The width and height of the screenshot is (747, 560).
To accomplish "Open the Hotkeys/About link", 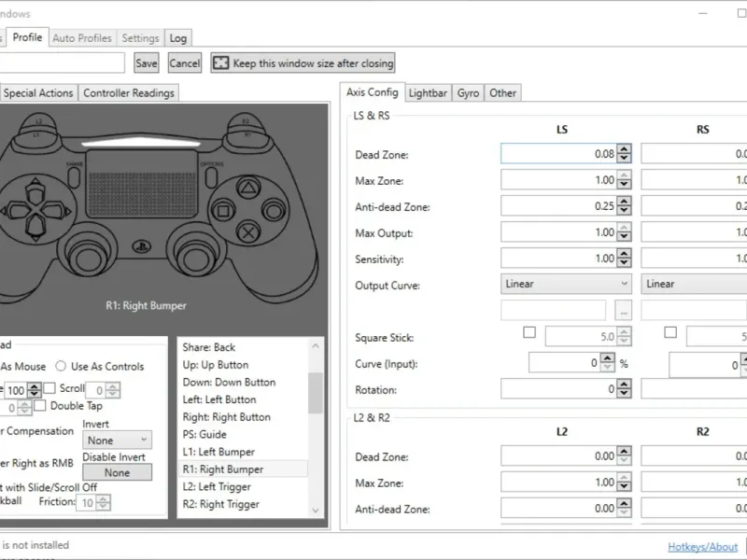I will (x=703, y=547).
